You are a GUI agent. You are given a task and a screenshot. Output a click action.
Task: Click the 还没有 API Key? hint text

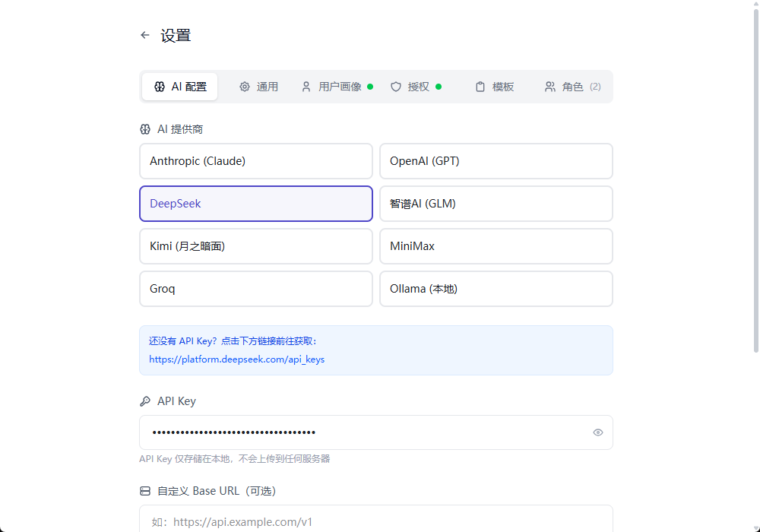click(233, 341)
